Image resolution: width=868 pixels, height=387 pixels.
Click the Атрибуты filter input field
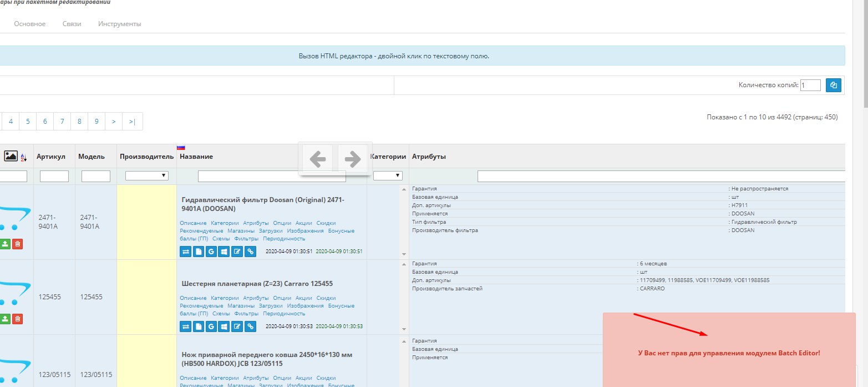click(x=661, y=176)
